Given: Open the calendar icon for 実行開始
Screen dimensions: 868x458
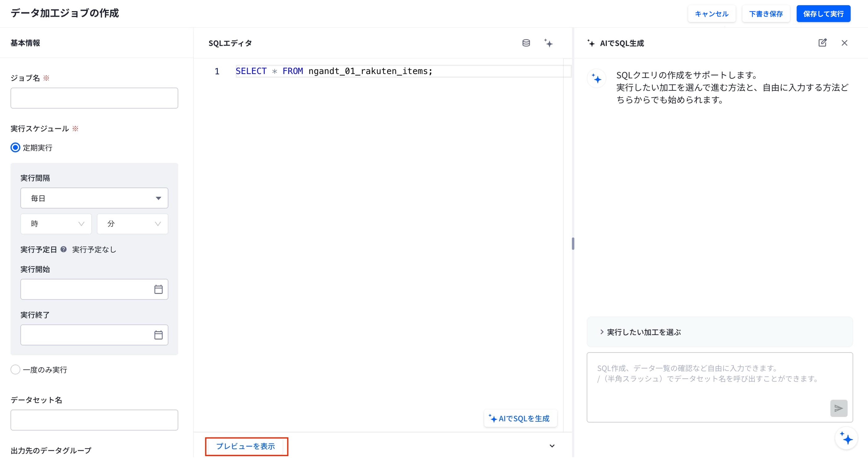Looking at the screenshot, I should tap(158, 289).
